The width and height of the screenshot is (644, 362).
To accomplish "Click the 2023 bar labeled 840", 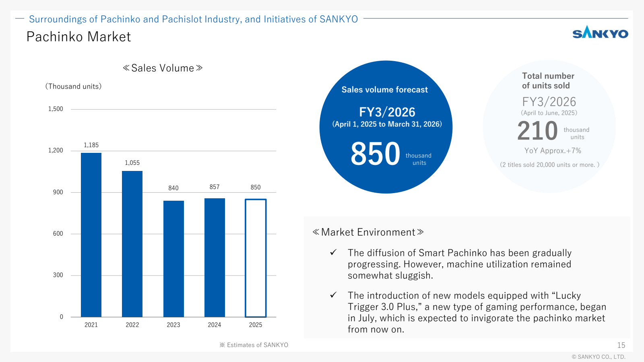I will 173,259.
